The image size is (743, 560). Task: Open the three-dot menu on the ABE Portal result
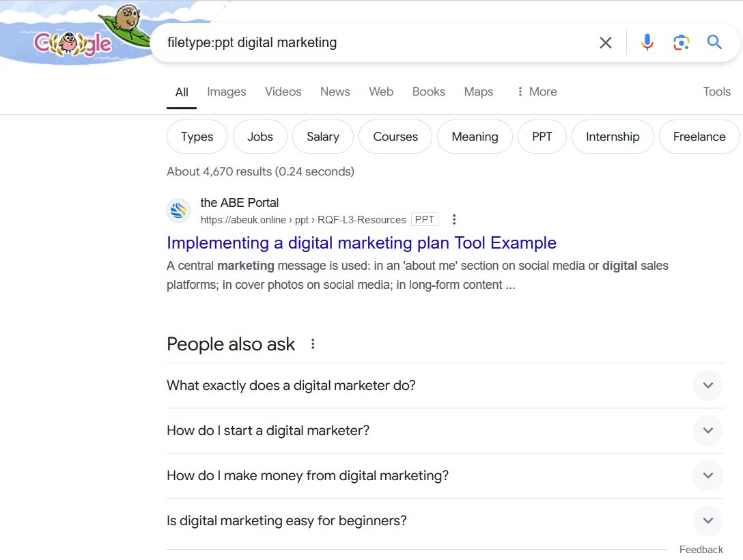click(454, 219)
